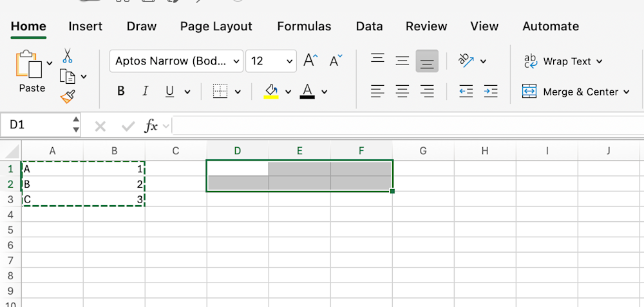Select Middle Align vertical alignment

click(402, 61)
